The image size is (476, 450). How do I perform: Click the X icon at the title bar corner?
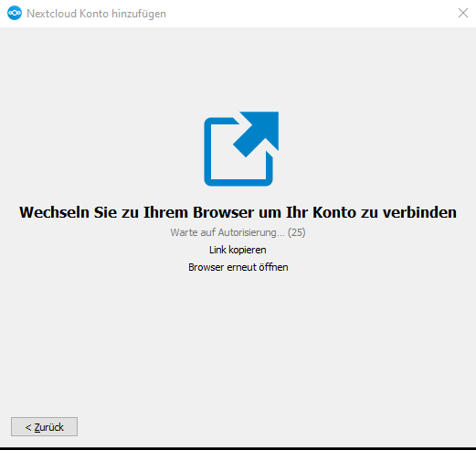pyautogui.click(x=463, y=13)
